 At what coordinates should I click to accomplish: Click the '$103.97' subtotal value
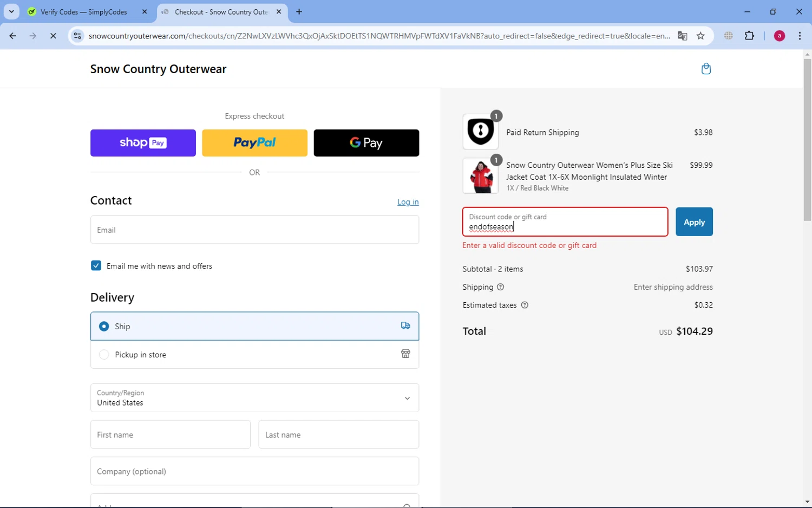[x=699, y=269]
